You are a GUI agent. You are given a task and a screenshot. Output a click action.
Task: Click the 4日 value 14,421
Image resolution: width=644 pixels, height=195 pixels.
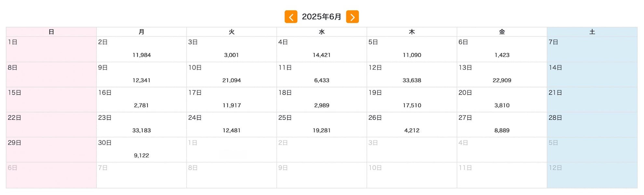(321, 55)
